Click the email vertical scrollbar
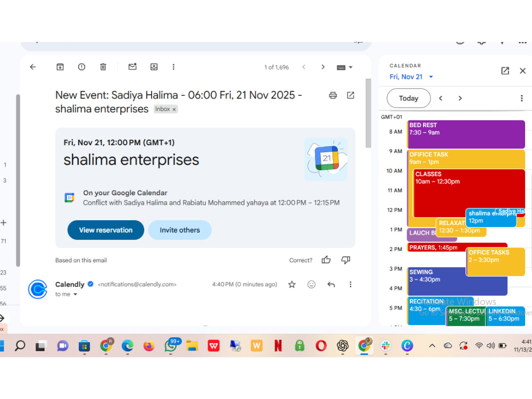 tap(368, 113)
